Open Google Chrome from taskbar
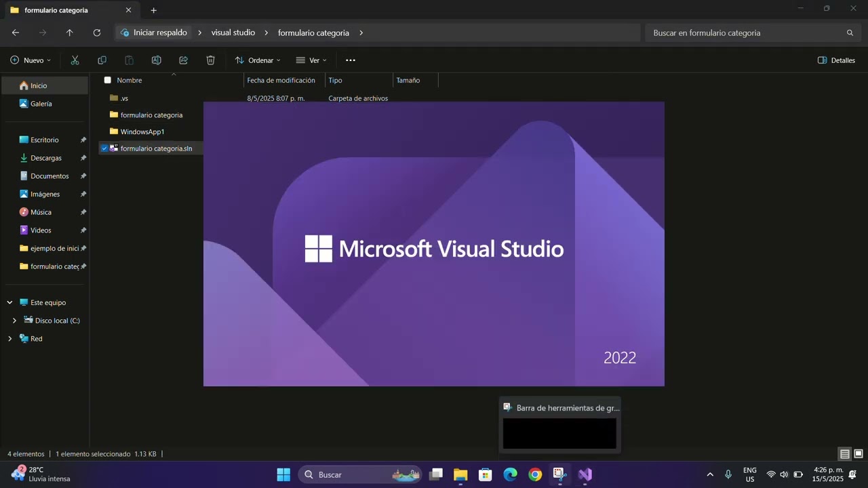868x488 pixels. 536,474
